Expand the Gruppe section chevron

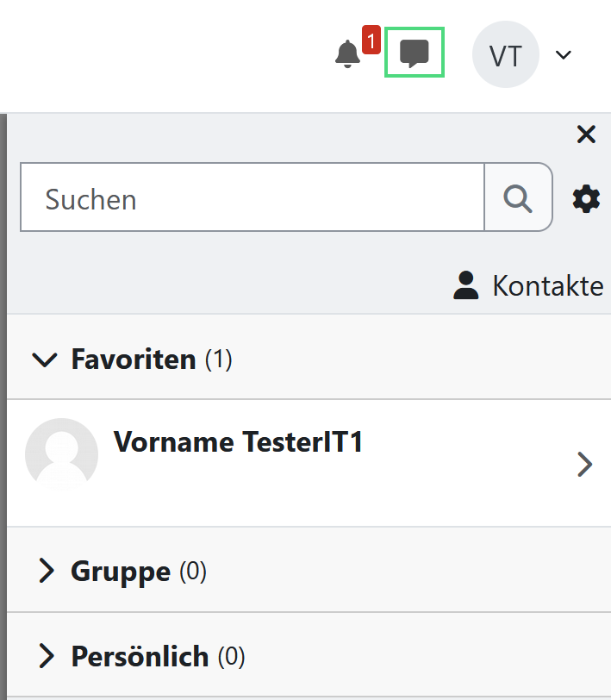click(46, 571)
